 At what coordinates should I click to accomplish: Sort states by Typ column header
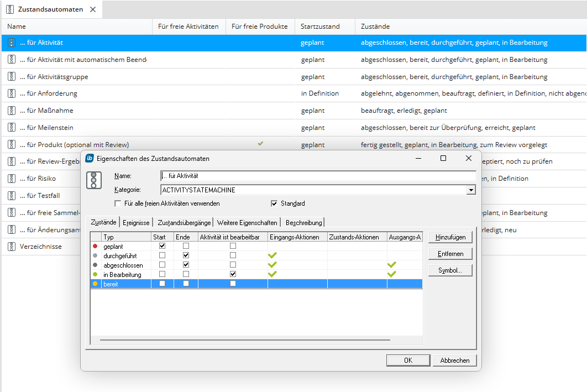tap(126, 237)
